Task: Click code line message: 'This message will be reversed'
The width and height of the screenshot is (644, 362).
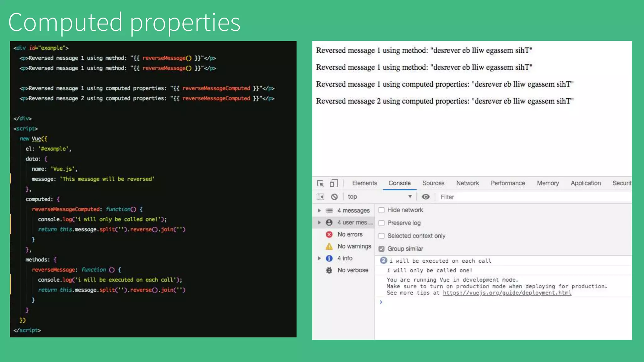Action: [93, 179]
